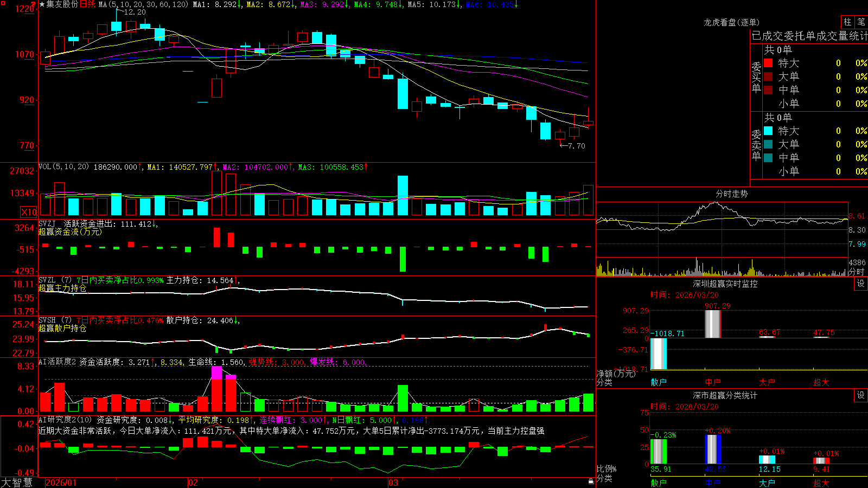Click the stock name 集友股份
868x488 pixels.
coord(62,4)
